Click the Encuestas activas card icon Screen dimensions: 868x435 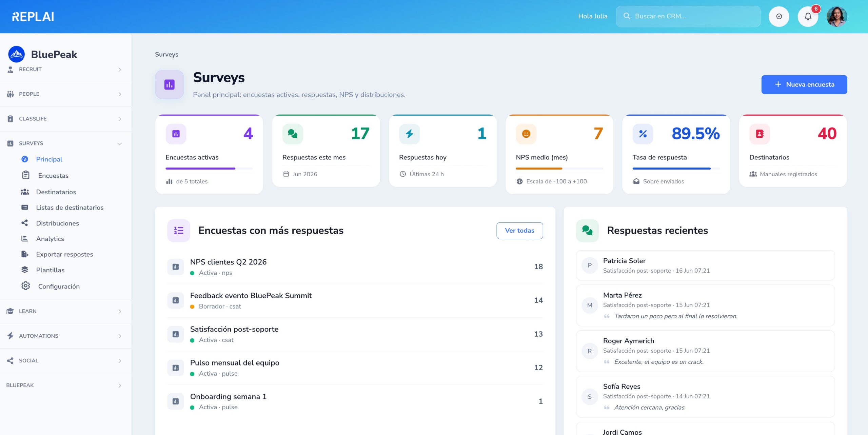click(x=176, y=134)
